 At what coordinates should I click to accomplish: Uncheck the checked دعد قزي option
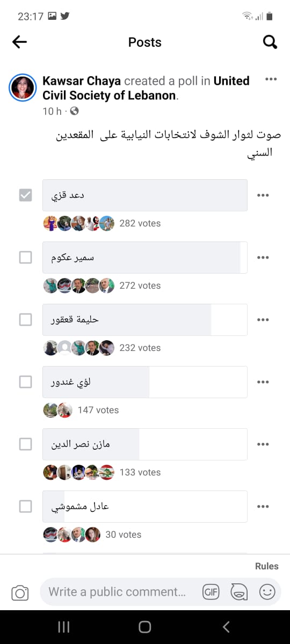click(x=25, y=195)
